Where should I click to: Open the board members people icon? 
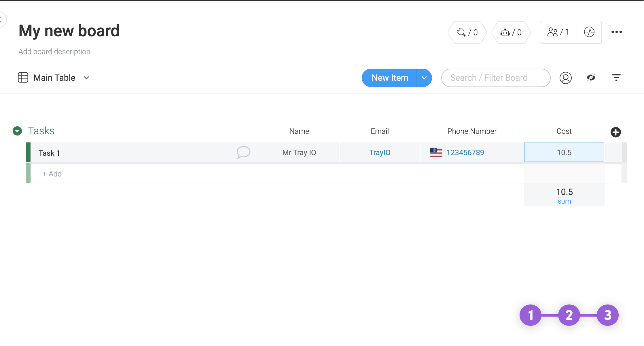pyautogui.click(x=558, y=32)
